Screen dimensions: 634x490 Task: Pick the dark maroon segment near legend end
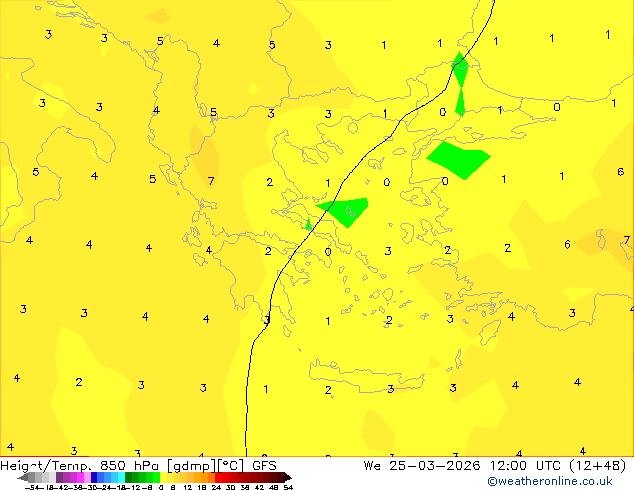coord(272,478)
